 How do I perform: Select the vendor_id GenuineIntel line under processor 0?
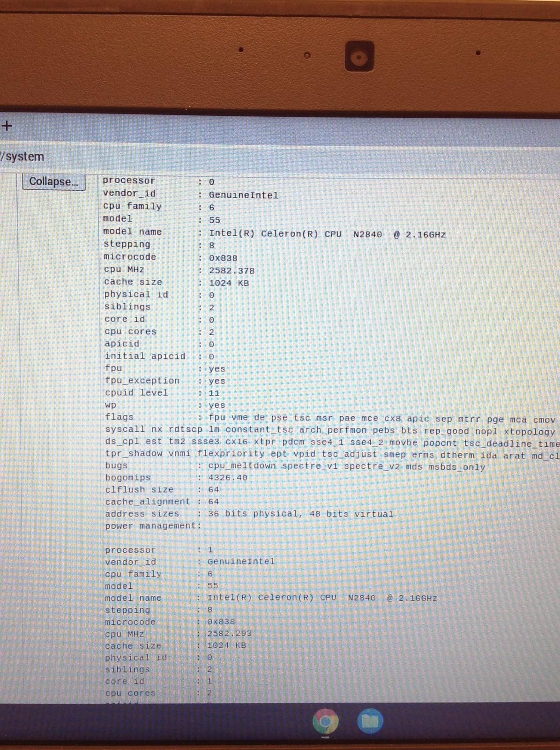pyautogui.click(x=190, y=194)
